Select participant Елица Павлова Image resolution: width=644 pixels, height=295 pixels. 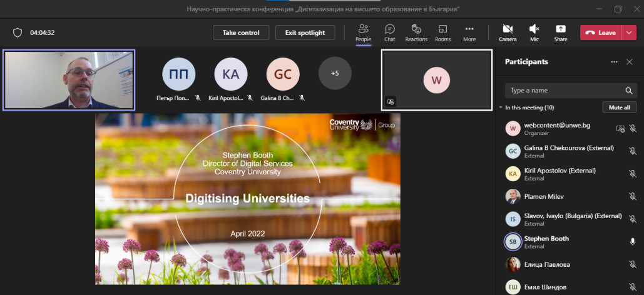(570, 264)
